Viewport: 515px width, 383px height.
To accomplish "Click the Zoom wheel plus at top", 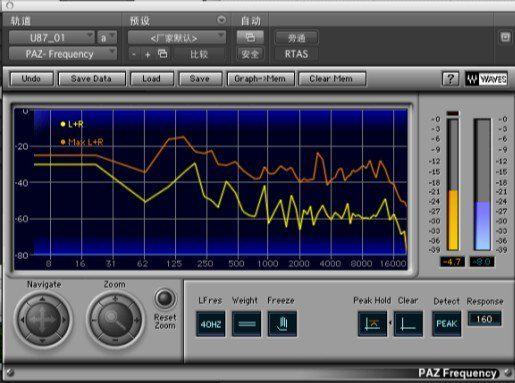I will 115,299.
